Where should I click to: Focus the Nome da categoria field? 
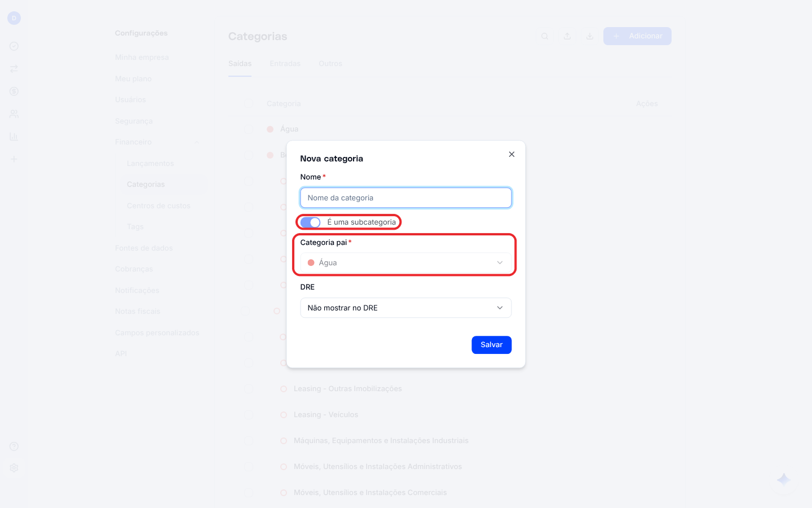point(406,198)
